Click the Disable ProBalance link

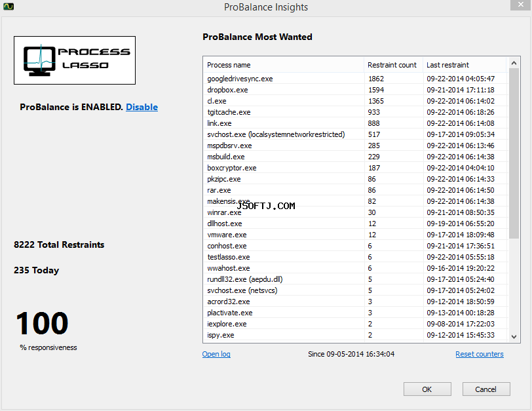pos(142,107)
